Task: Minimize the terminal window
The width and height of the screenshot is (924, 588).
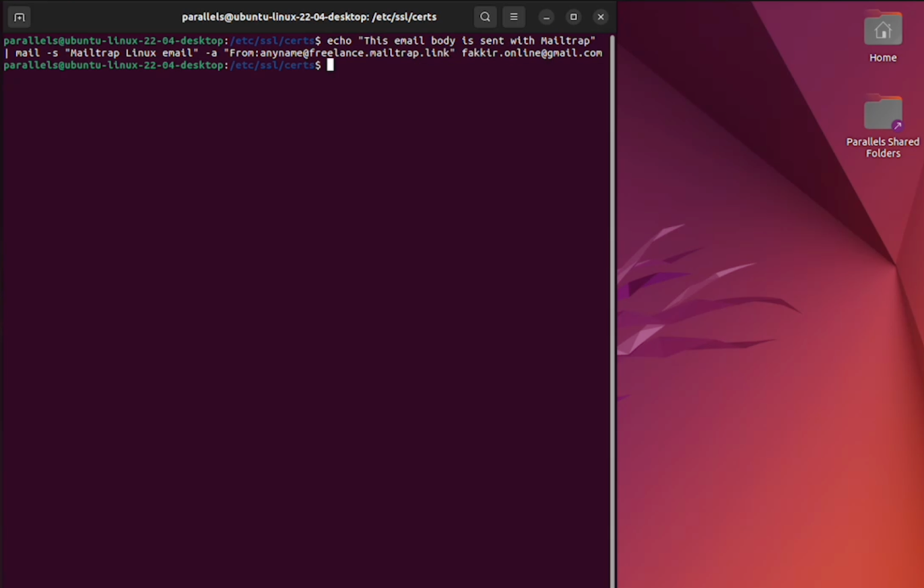Action: pyautogui.click(x=546, y=17)
